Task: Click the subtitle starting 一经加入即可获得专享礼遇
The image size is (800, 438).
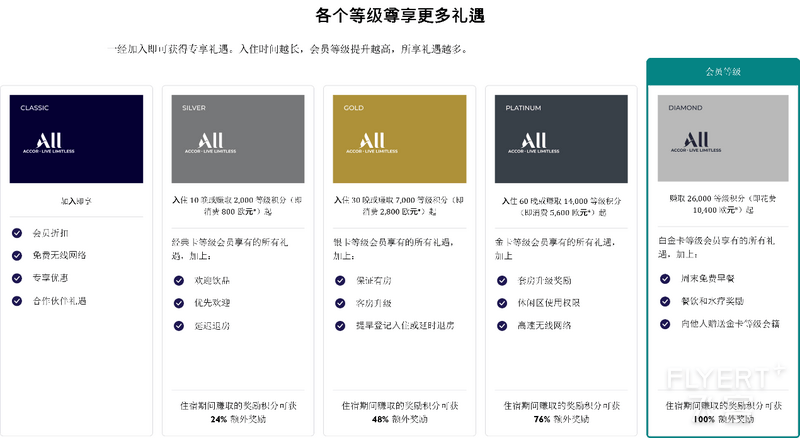Action: click(x=288, y=50)
